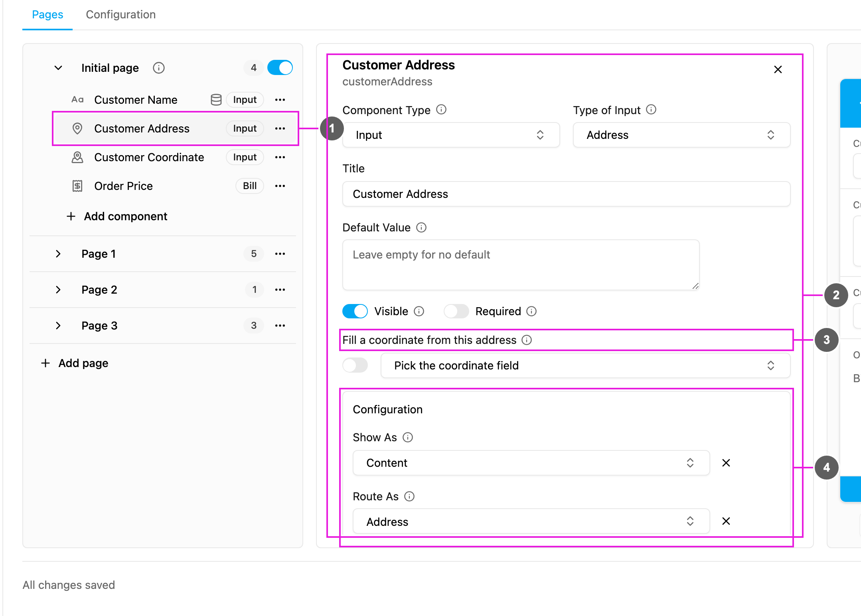Expand Page 3

click(x=58, y=326)
